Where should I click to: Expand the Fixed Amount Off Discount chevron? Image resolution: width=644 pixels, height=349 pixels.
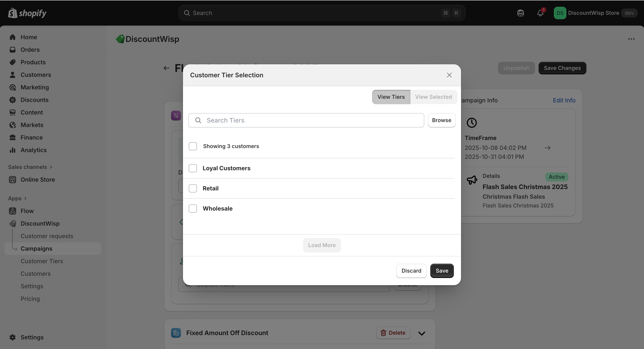422,333
